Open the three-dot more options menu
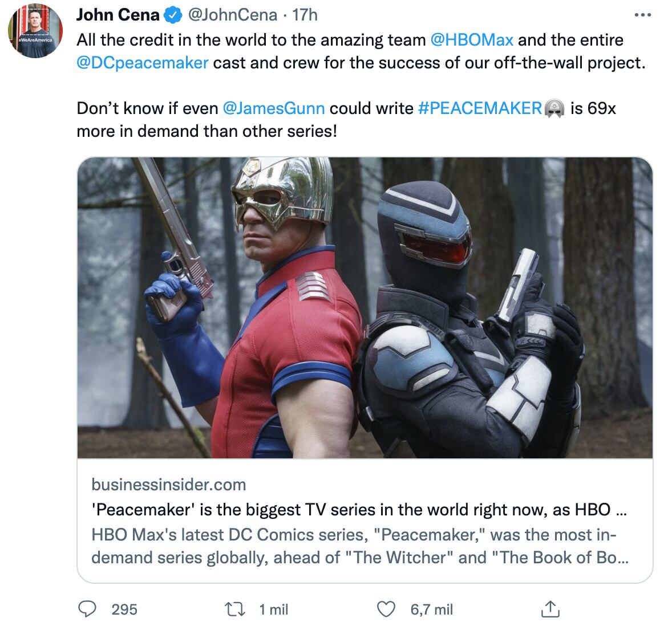Screen dimensions: 672x626 point(643,15)
